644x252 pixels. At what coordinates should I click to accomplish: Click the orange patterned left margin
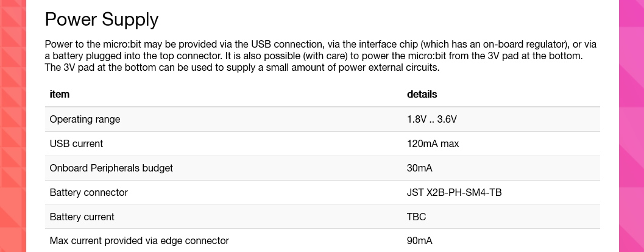[13, 126]
